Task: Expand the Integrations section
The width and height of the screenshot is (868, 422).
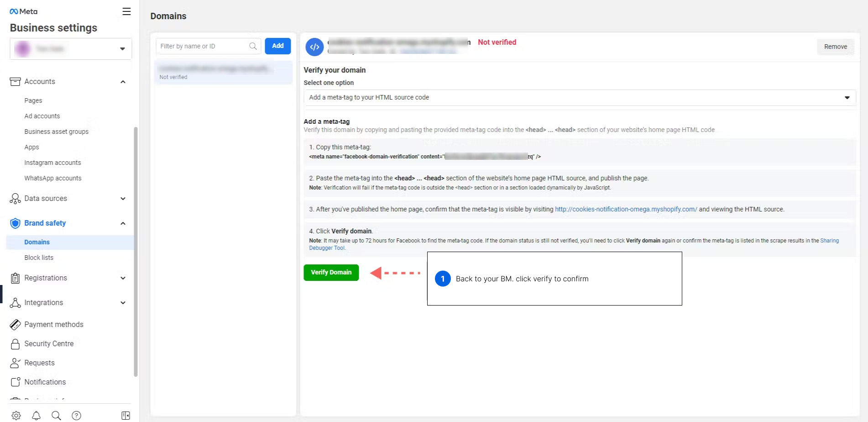Action: point(123,303)
